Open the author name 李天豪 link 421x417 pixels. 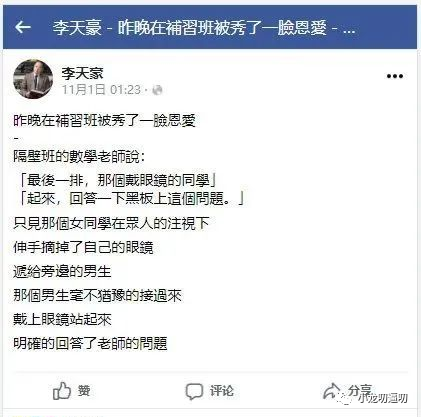(83, 73)
